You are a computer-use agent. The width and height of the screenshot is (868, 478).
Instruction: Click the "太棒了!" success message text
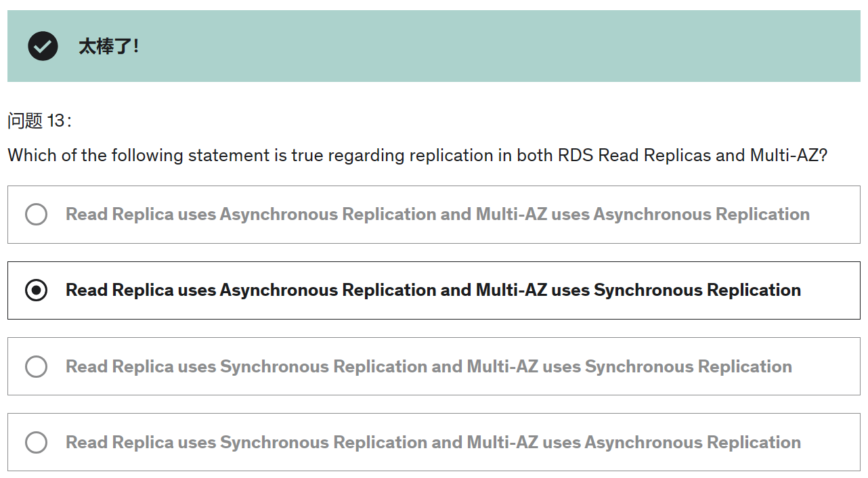108,47
